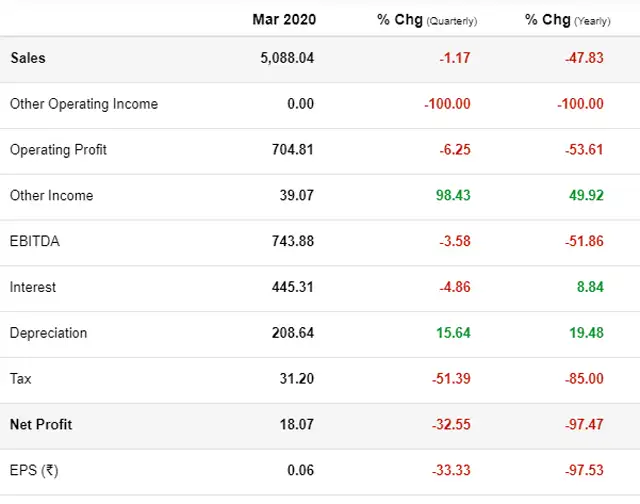Click the Net Profit yearly change -97.47
The width and height of the screenshot is (640, 504).
point(584,425)
